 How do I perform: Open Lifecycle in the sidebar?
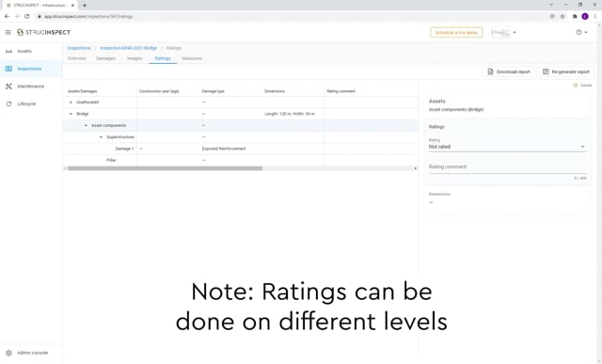point(26,104)
